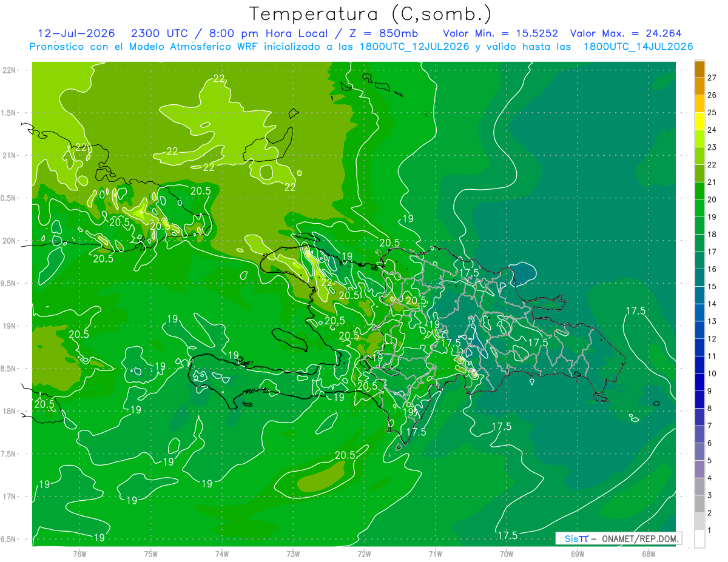Click the "Temperatura (C,somb.)" chart title
The width and height of the screenshot is (728, 562).
click(371, 15)
